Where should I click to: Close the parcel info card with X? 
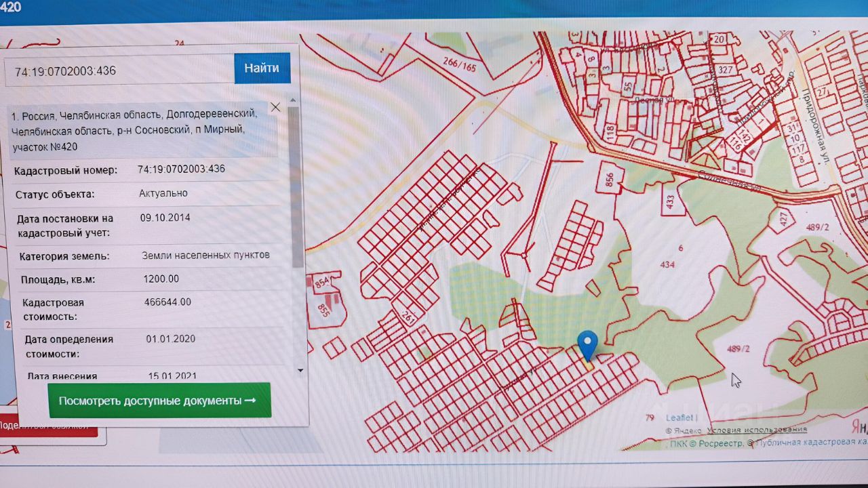point(275,107)
